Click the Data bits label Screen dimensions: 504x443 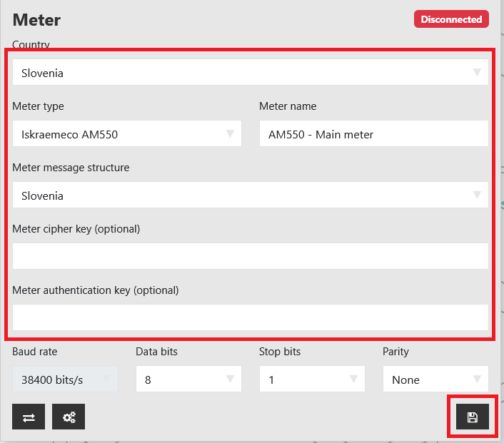pos(156,352)
